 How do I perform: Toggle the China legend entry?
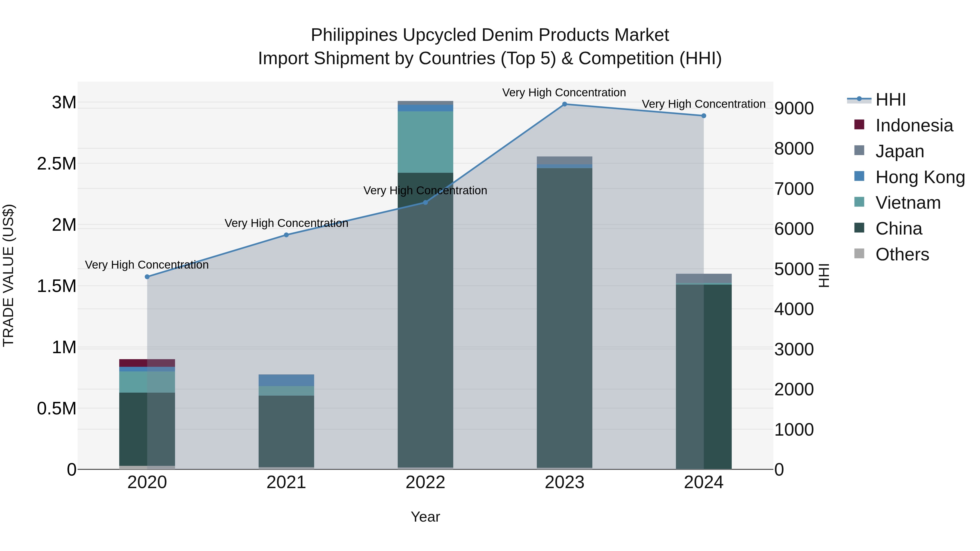tap(888, 229)
